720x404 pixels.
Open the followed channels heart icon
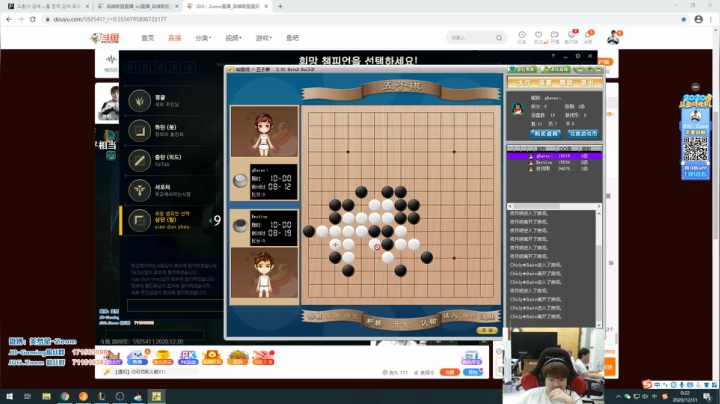(539, 35)
